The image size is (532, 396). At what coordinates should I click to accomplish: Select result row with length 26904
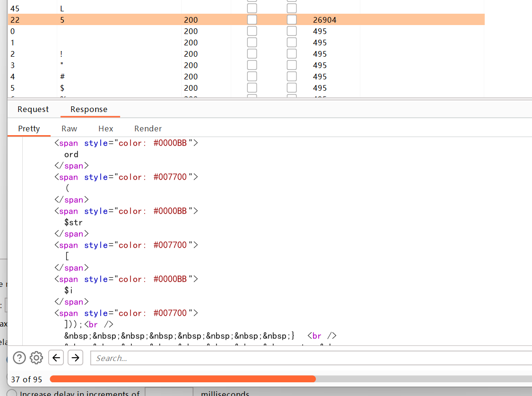point(246,20)
